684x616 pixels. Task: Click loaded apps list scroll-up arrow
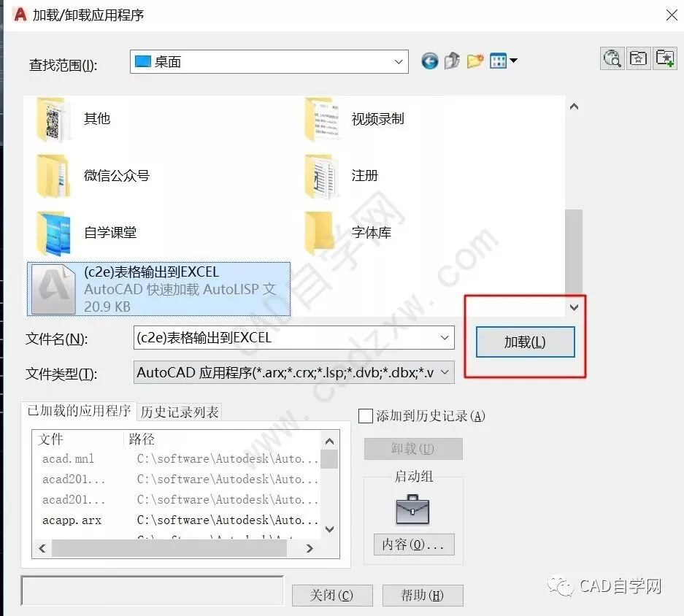(x=330, y=442)
